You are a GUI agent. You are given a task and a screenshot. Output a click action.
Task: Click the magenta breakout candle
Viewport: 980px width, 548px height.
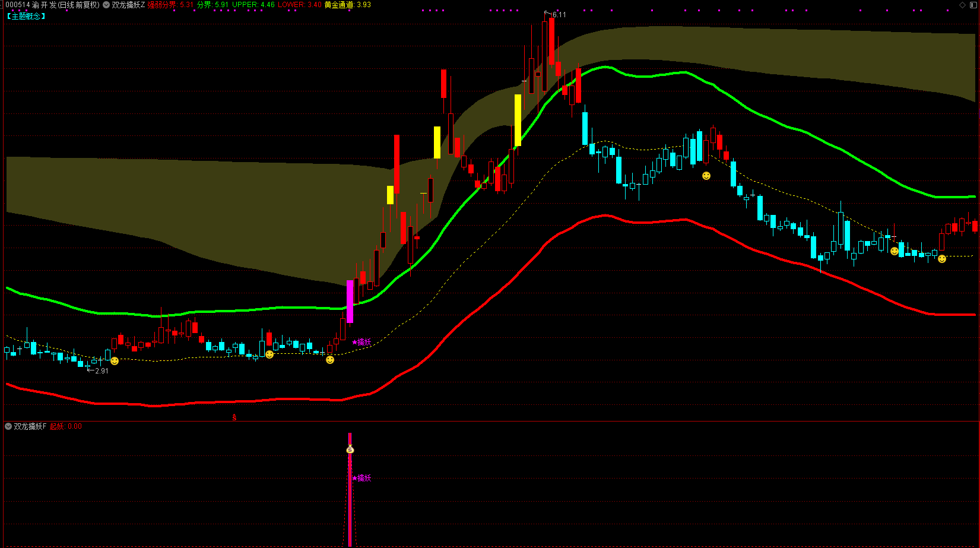[x=350, y=302]
